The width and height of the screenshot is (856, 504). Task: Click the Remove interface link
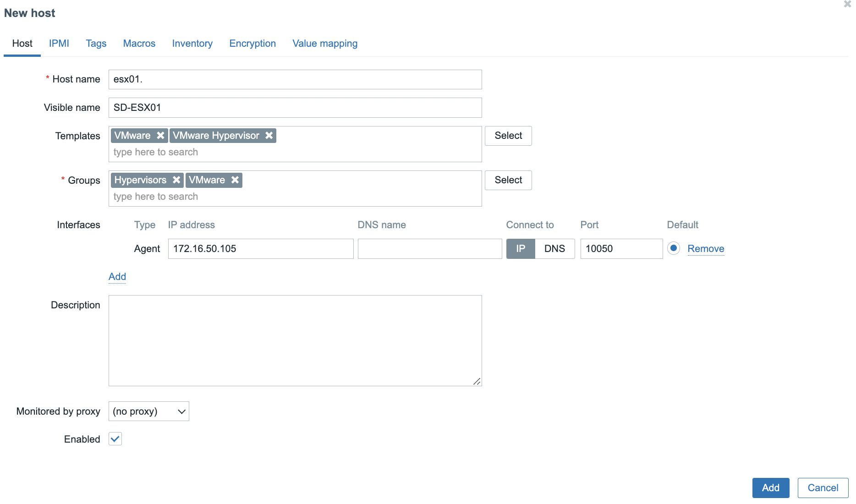(706, 249)
